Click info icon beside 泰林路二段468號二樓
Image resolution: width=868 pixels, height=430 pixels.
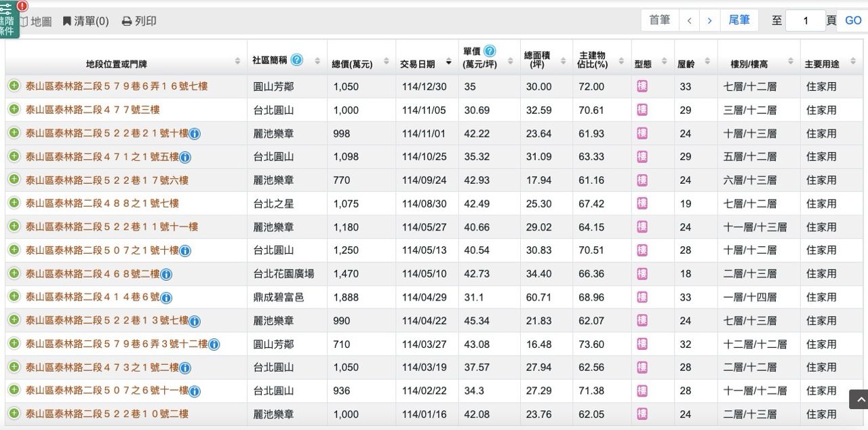pyautogui.click(x=166, y=274)
